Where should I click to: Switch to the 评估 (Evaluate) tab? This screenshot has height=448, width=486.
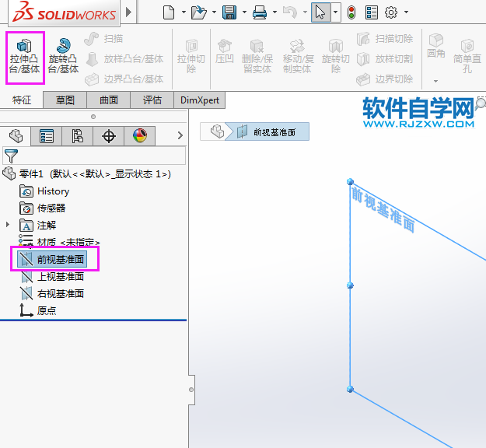click(152, 100)
